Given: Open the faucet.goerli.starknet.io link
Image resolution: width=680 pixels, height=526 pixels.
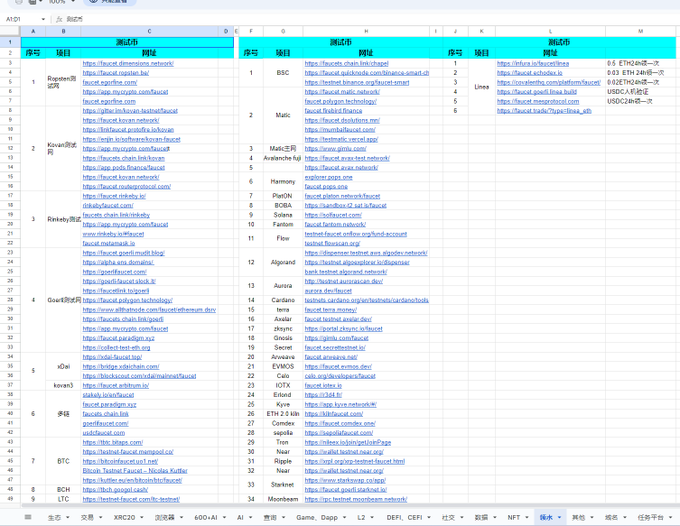Looking at the screenshot, I should (x=346, y=490).
